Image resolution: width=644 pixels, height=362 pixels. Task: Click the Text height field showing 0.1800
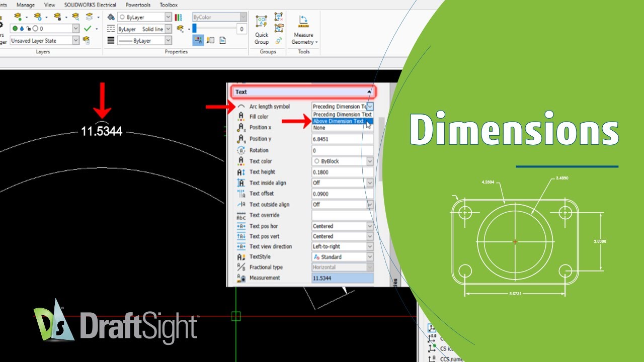[343, 172]
